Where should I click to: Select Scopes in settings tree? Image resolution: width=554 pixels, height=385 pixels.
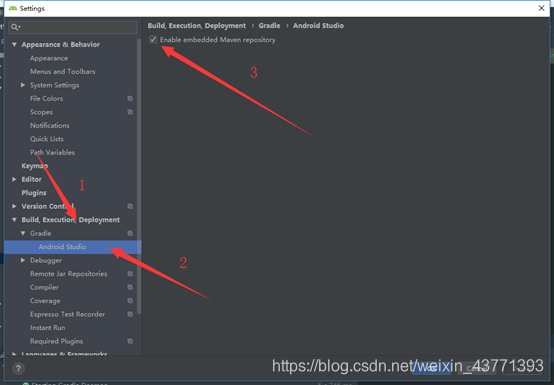tap(41, 112)
